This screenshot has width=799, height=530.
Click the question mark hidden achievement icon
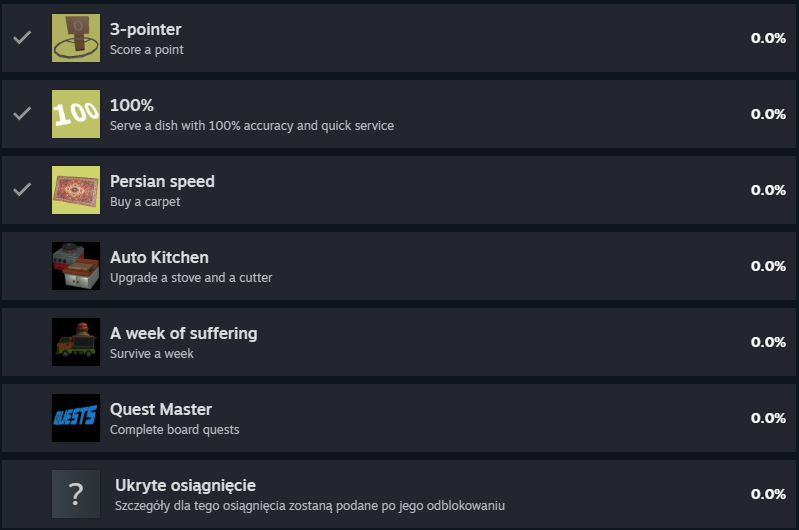(x=76, y=494)
